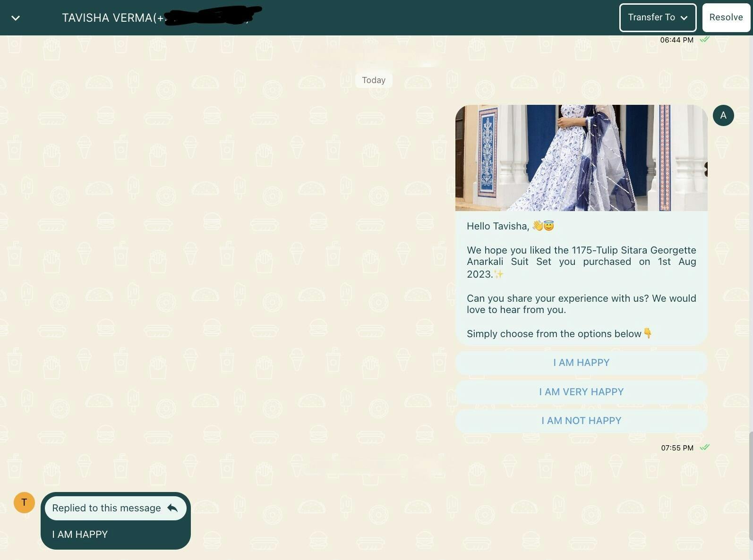Click the TAVISHA VERMA contact name

pos(108,18)
